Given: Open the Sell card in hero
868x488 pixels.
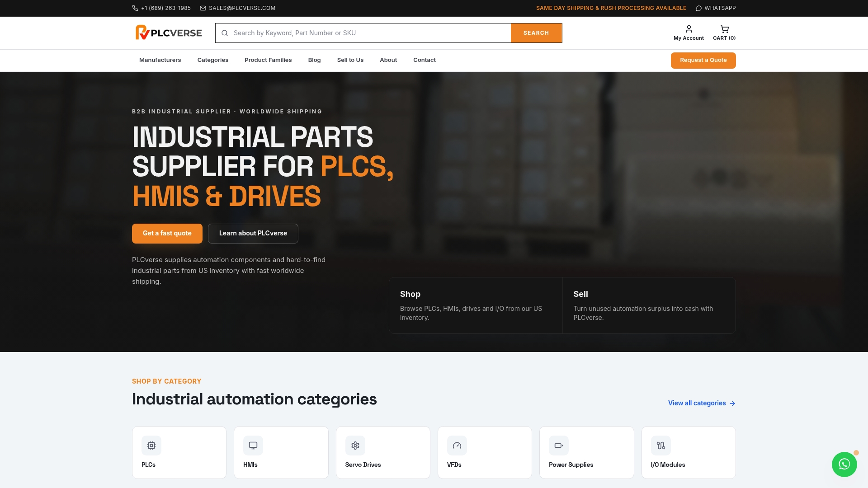Looking at the screenshot, I should tap(649, 305).
